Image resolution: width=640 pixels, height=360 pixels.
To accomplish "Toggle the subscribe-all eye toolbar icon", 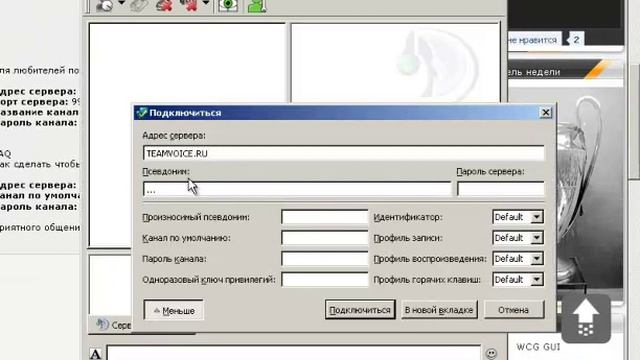I will point(228,6).
